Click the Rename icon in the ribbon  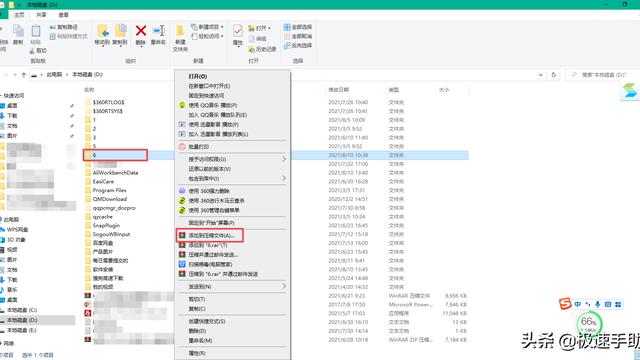(158, 31)
